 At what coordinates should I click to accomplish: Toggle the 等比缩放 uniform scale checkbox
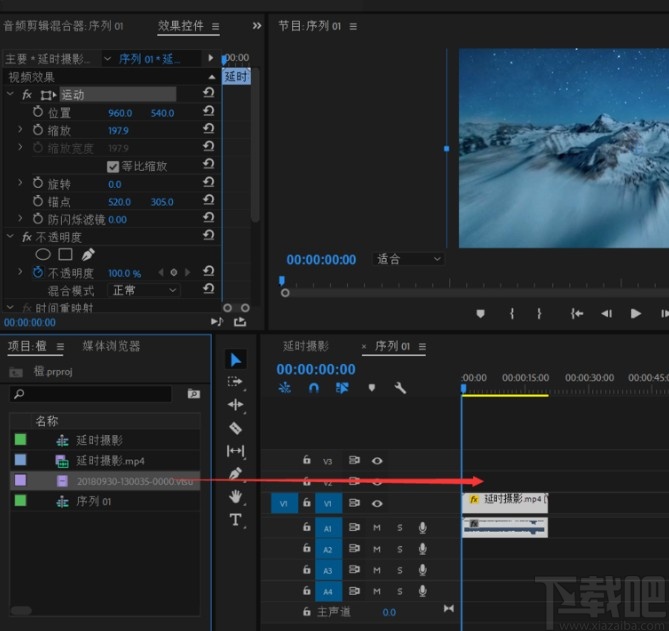[x=113, y=167]
